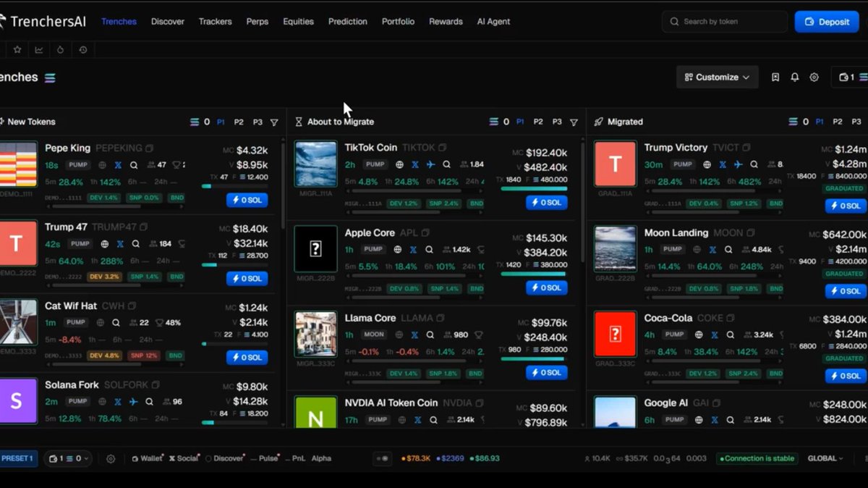Open the favorites star icon in top toolbar

[17, 50]
